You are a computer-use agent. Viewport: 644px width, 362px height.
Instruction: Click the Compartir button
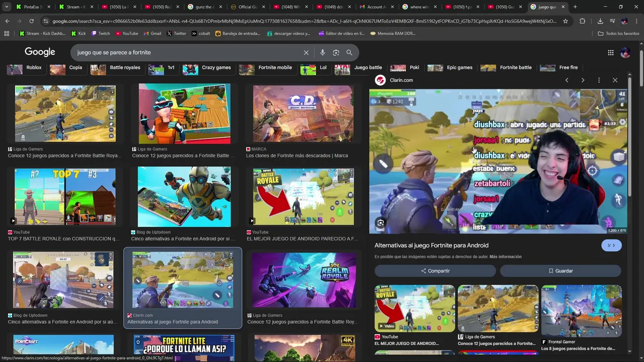point(435,270)
